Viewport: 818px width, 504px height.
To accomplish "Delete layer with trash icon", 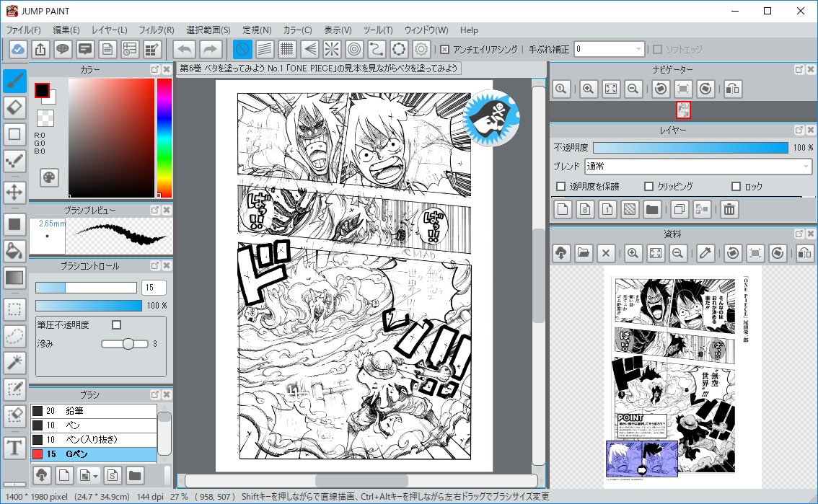I will click(729, 210).
